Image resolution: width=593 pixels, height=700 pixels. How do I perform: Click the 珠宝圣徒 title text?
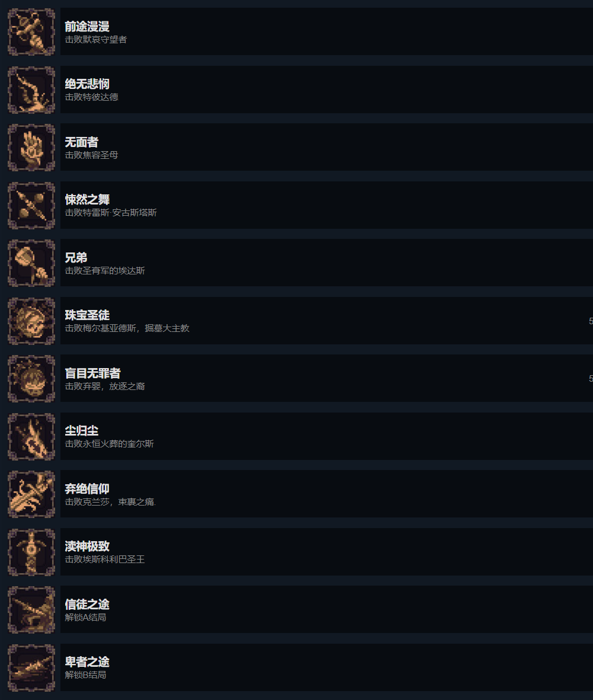pos(87,315)
